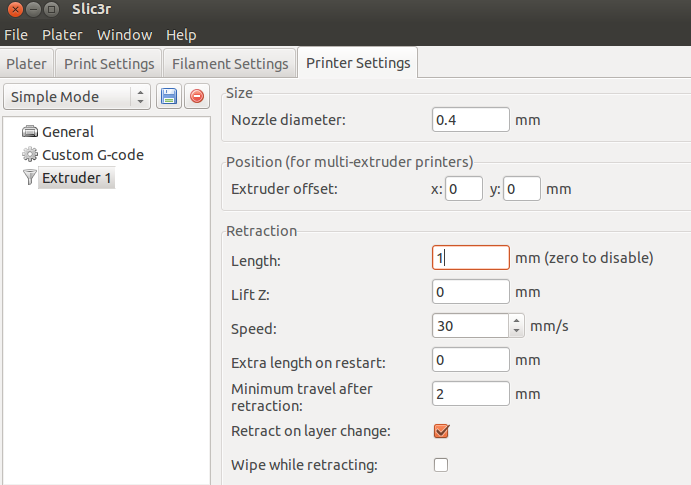Open the File menu
This screenshot has width=691, height=485.
[x=16, y=35]
